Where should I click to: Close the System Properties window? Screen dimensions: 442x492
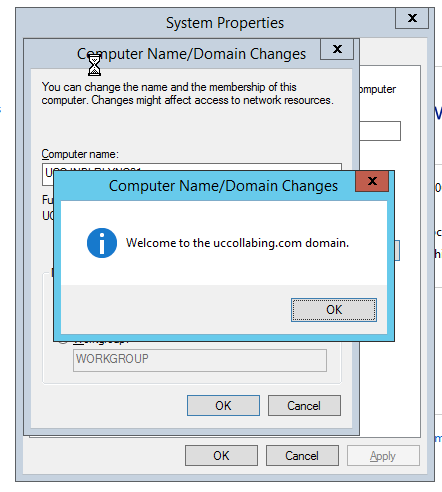[412, 18]
